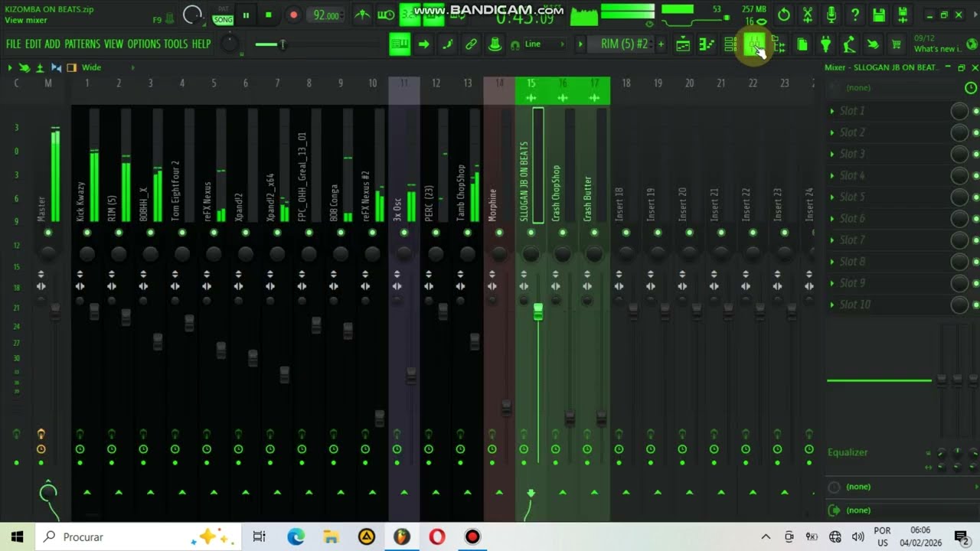The image size is (980, 551).
Task: Stop playback with the stop button
Action: click(269, 15)
